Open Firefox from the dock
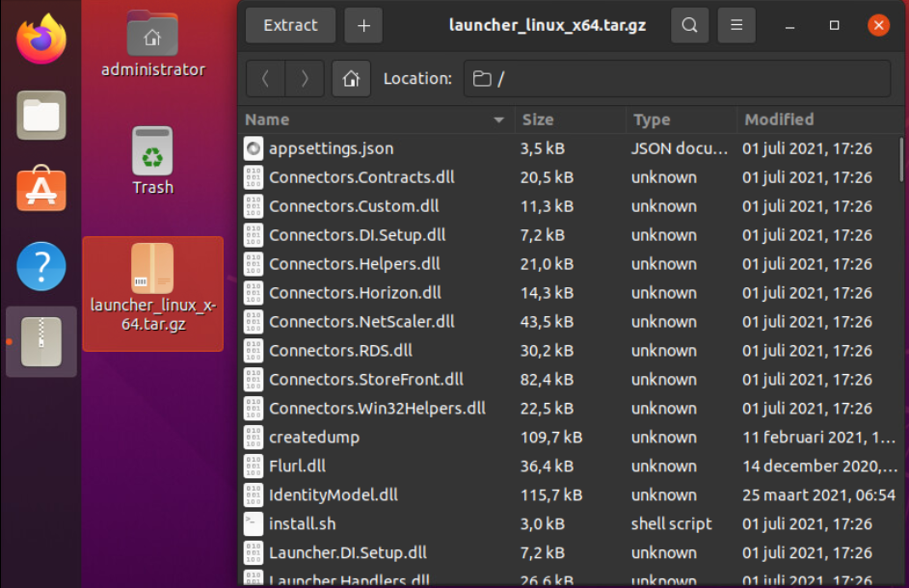909x588 pixels. [41, 40]
